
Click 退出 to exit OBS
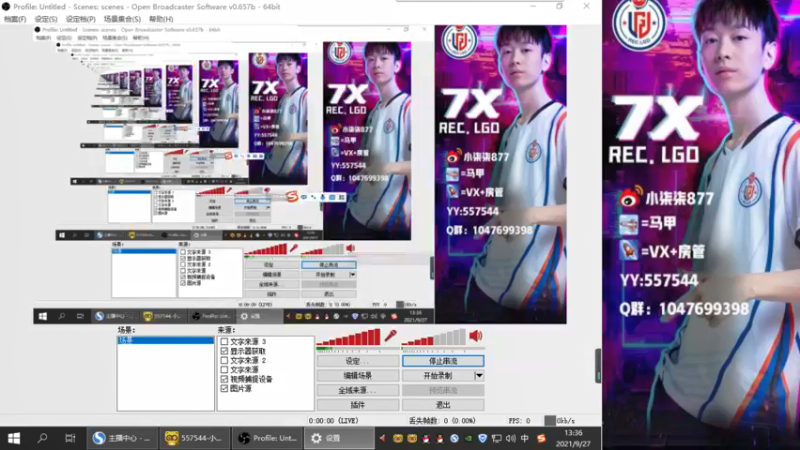tap(443, 405)
